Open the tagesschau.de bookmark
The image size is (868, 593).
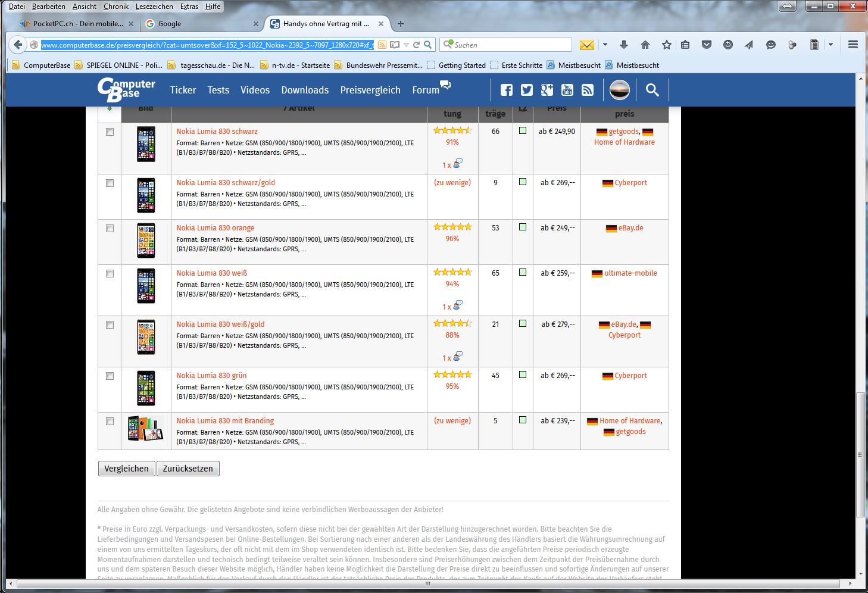click(211, 65)
